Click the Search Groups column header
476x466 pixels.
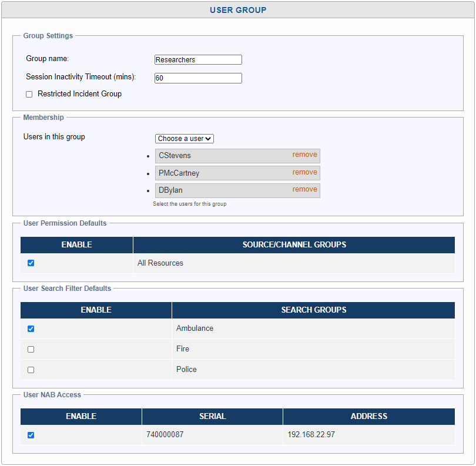coord(313,310)
